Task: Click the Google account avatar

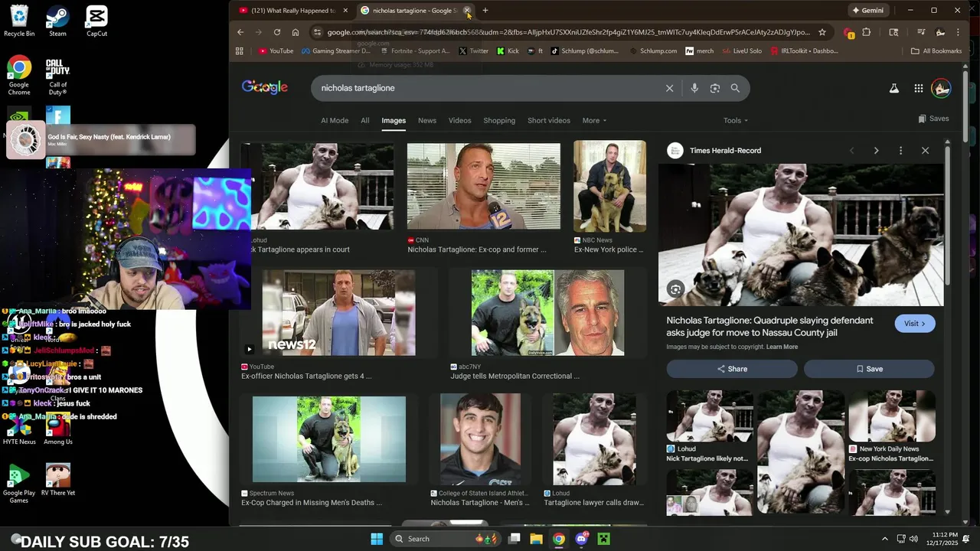Action: click(x=941, y=89)
